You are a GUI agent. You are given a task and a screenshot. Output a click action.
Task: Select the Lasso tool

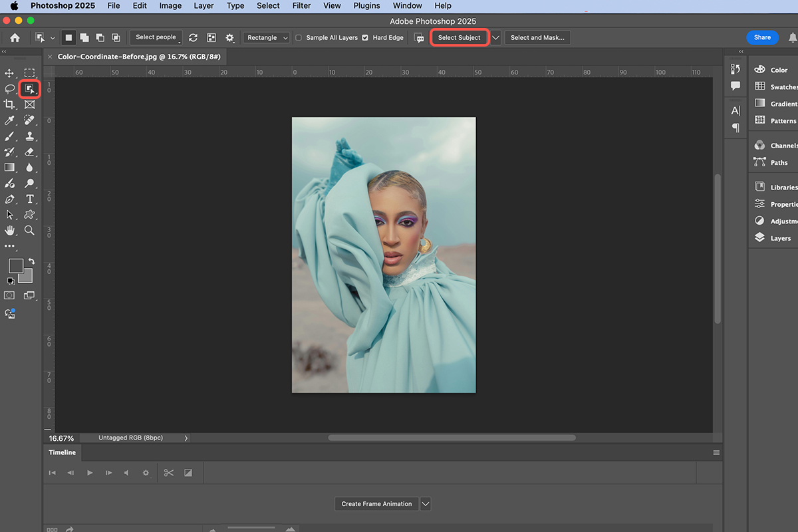10,88
